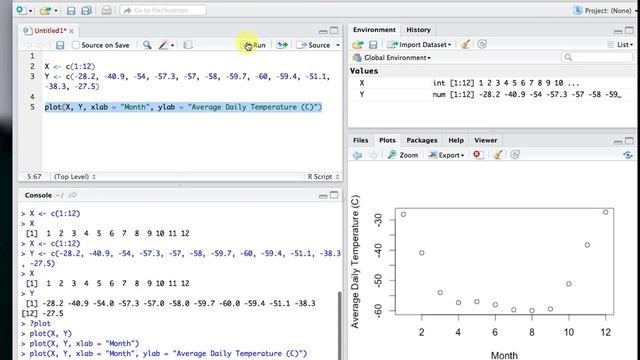
Task: Focus the Go to file/function field
Action: pos(163,11)
